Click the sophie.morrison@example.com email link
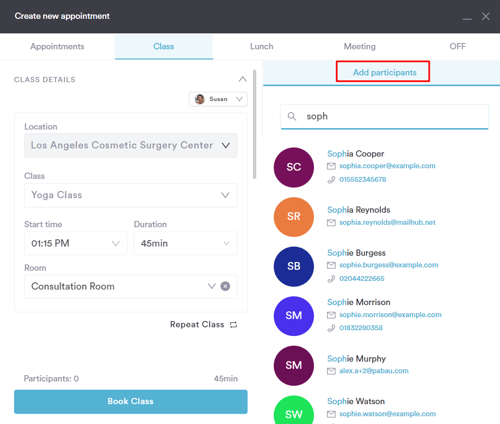Image resolution: width=500 pixels, height=424 pixels. (x=390, y=315)
